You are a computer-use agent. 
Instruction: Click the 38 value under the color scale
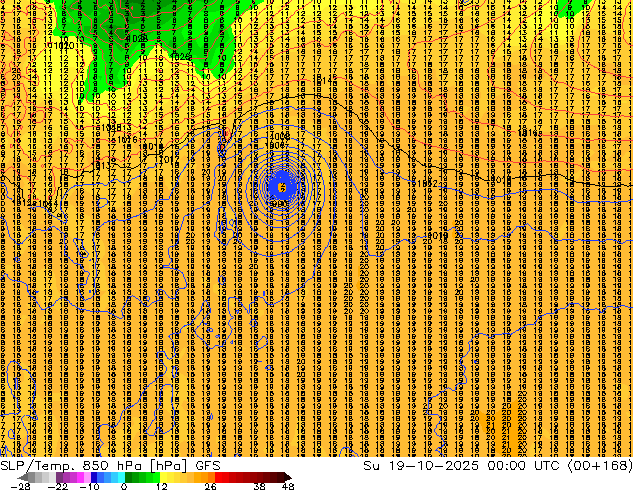click(x=259, y=486)
